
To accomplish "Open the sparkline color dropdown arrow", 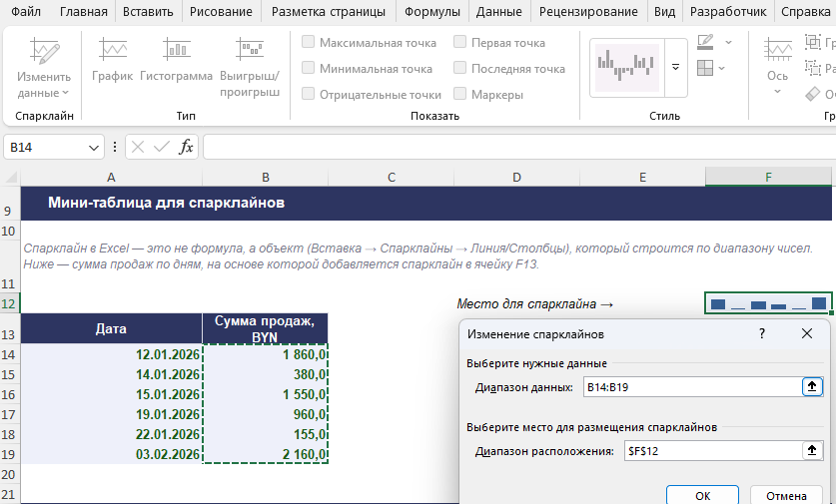I will [728, 42].
